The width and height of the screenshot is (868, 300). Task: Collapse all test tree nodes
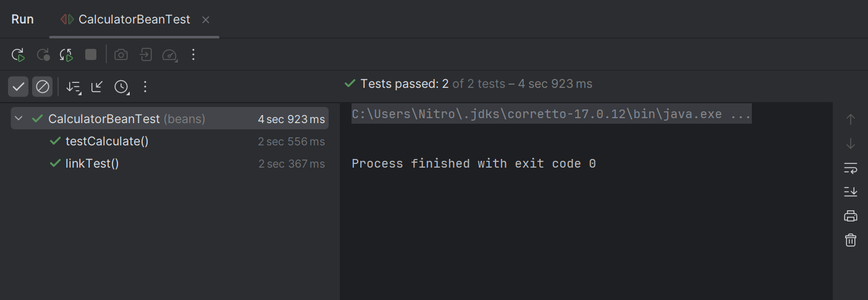[97, 87]
